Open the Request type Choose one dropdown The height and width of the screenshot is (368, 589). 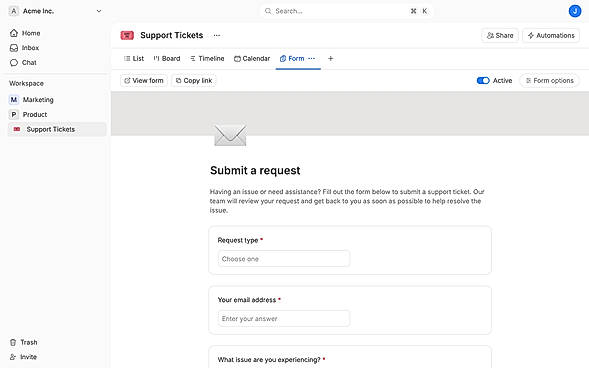pyautogui.click(x=284, y=259)
